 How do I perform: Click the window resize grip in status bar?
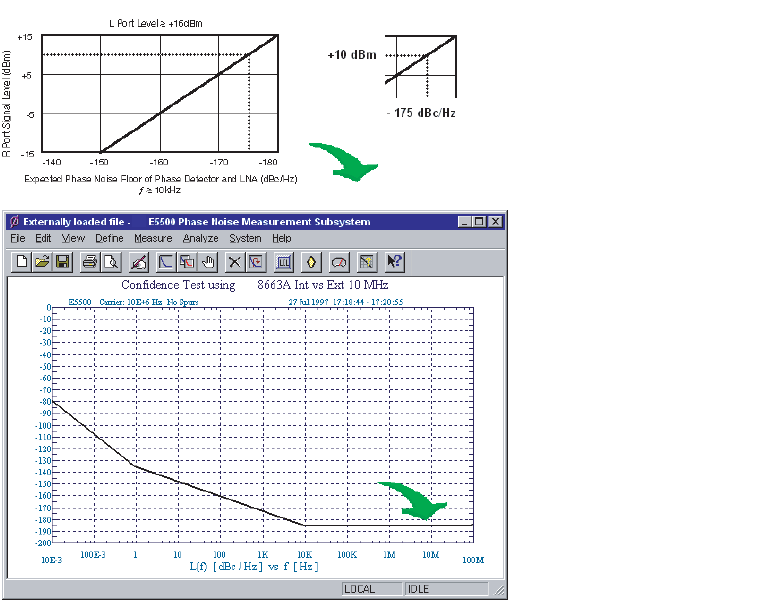[x=499, y=590]
